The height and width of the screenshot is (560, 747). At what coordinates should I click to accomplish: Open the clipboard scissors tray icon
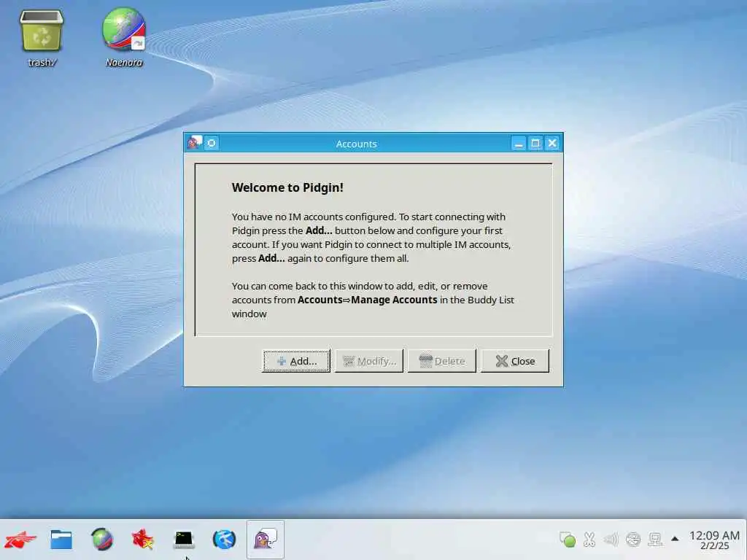point(589,540)
